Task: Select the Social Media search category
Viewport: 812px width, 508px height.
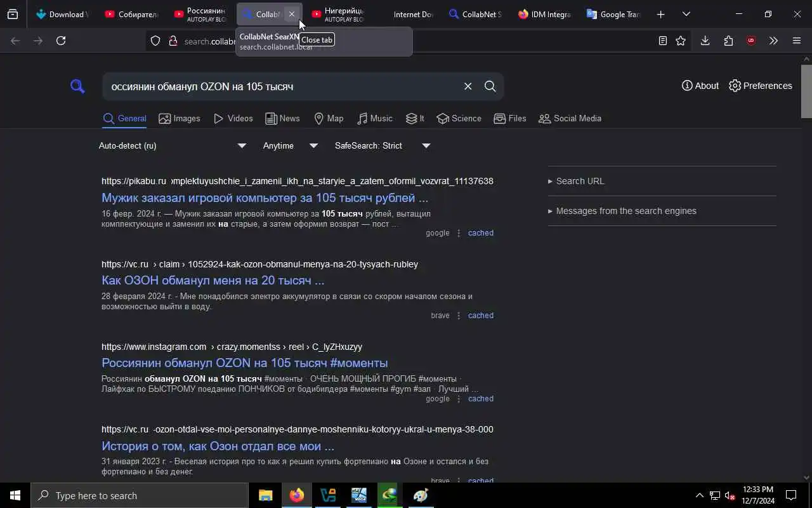Action: pos(570,119)
